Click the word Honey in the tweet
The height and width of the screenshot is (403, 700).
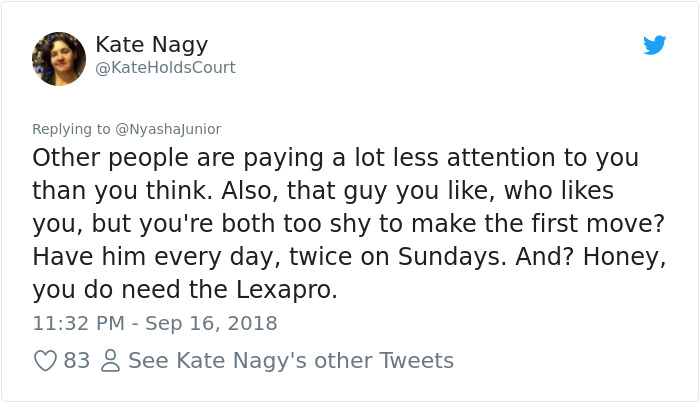[621, 258]
